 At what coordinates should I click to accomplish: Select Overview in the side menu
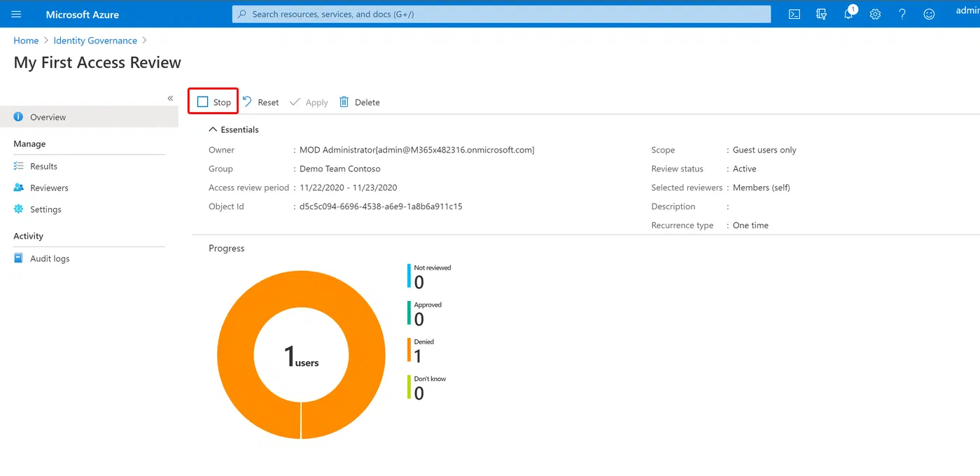tap(89, 117)
